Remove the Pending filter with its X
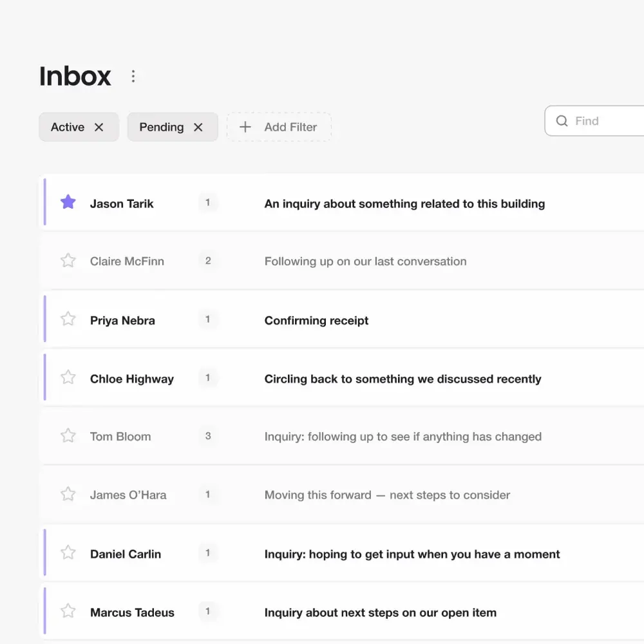644x644 pixels. click(198, 128)
